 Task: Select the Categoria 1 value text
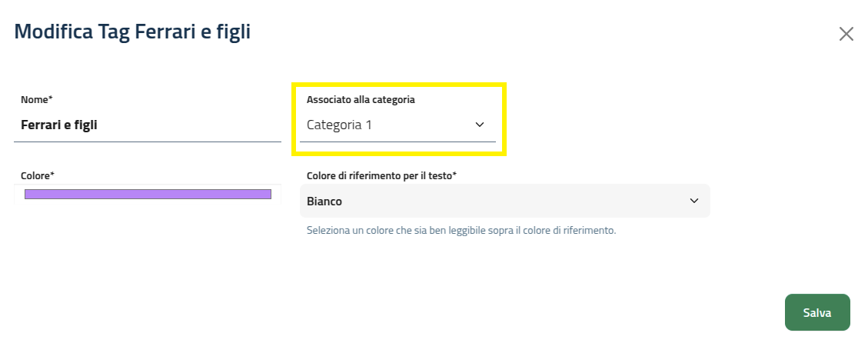(x=339, y=125)
